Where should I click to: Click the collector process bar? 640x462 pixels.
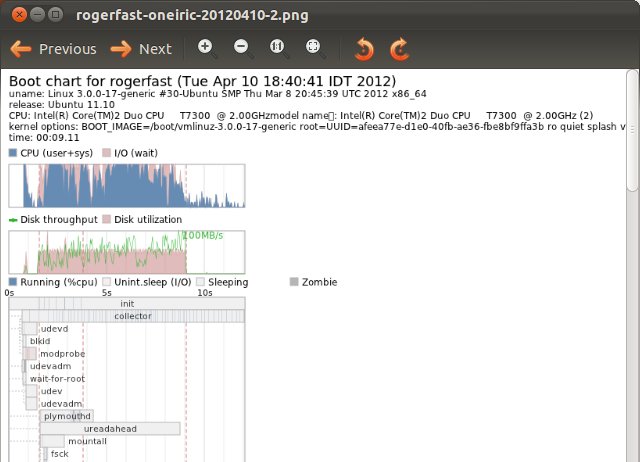pyautogui.click(x=133, y=316)
